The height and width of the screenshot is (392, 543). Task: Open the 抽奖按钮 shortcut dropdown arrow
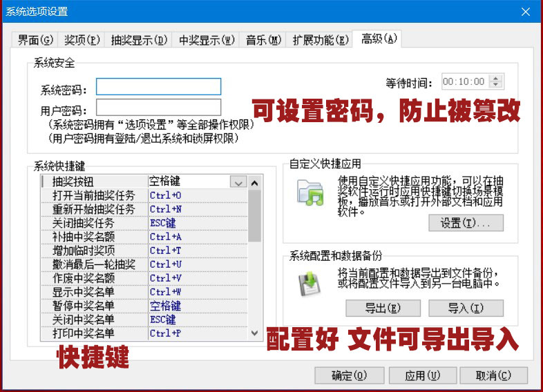(x=238, y=182)
